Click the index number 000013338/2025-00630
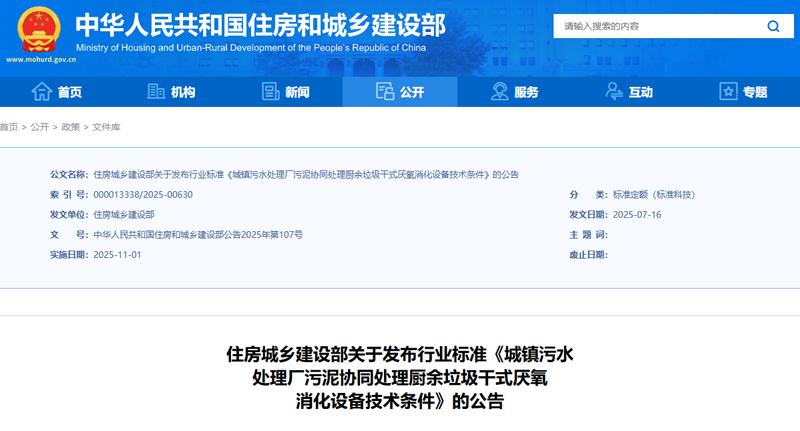This screenshot has width=800, height=431. coord(143,194)
